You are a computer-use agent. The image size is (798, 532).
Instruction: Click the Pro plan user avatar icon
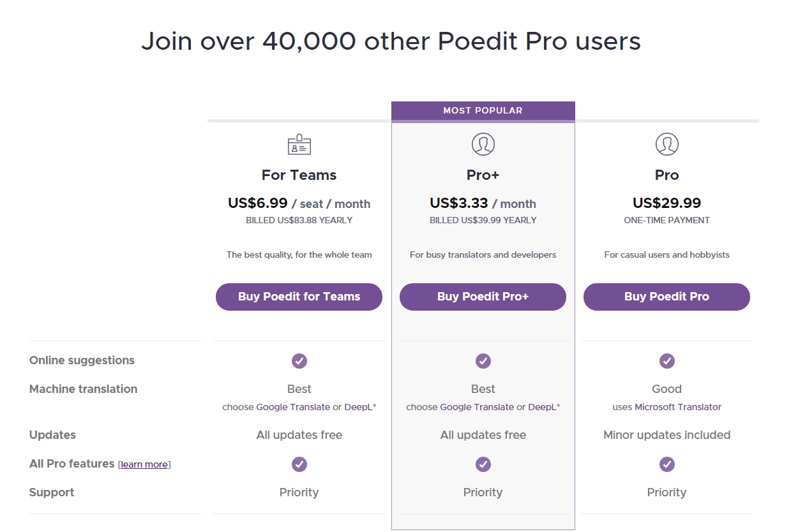pos(667,144)
